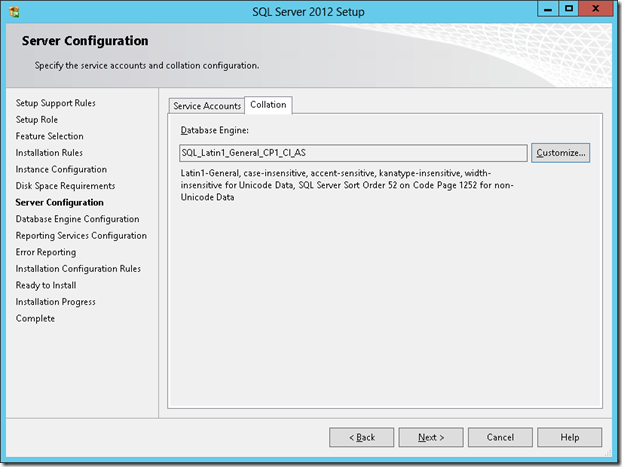Click the SQL Server 2012 Setup title
The width and height of the screenshot is (622, 467).
[x=308, y=12]
